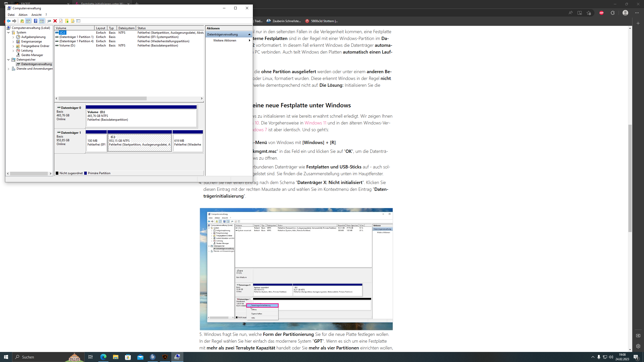Toggle the action pane toolbar icon
The image size is (644, 362).
tap(42, 21)
